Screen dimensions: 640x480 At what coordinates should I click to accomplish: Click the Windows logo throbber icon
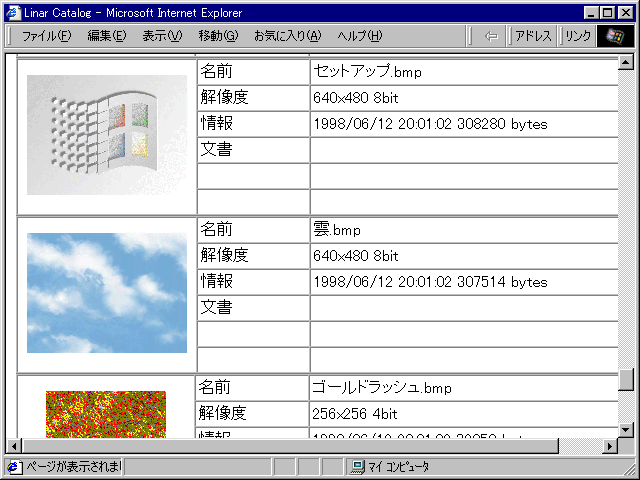(615, 36)
